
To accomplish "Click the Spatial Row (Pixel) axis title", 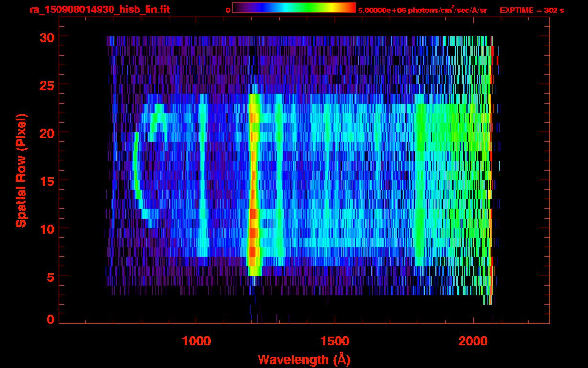I will (x=22, y=170).
